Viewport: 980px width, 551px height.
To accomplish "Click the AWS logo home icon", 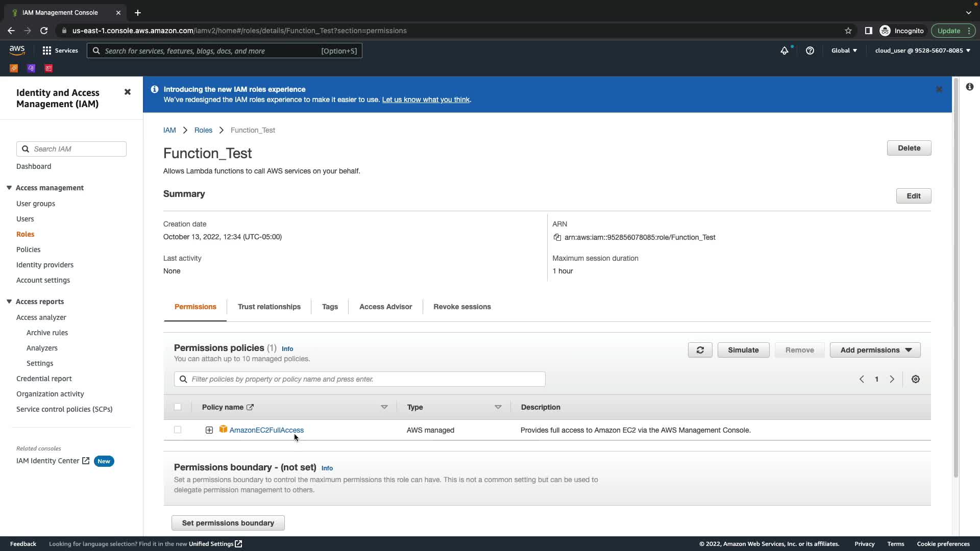I will (x=17, y=50).
